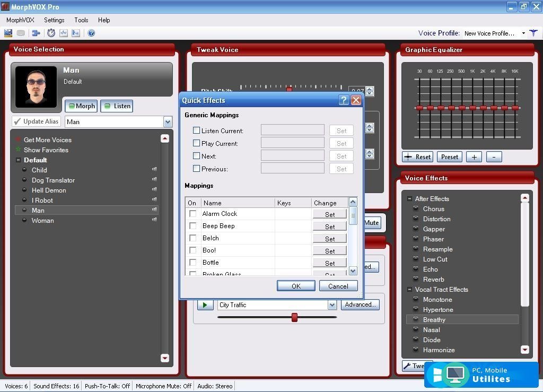The image size is (543, 392).
Task: Collapse the Default voices tree group
Action: click(18, 160)
